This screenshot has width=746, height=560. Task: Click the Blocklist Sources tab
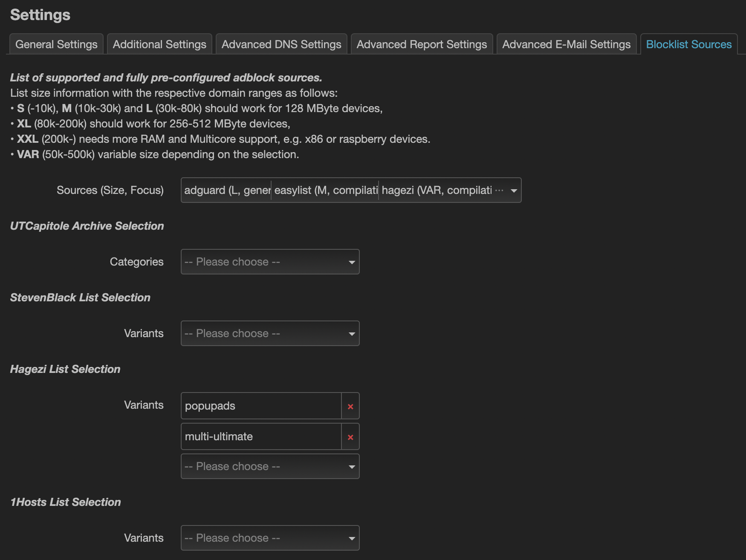[x=688, y=44]
